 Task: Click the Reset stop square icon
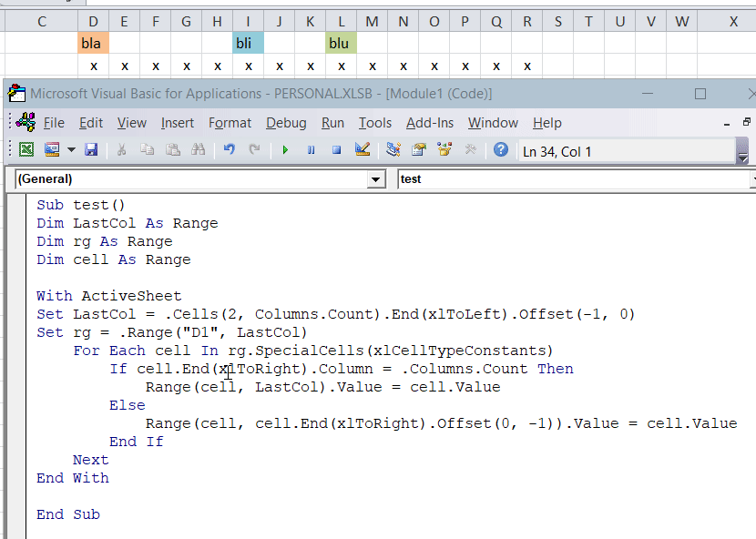pos(336,150)
